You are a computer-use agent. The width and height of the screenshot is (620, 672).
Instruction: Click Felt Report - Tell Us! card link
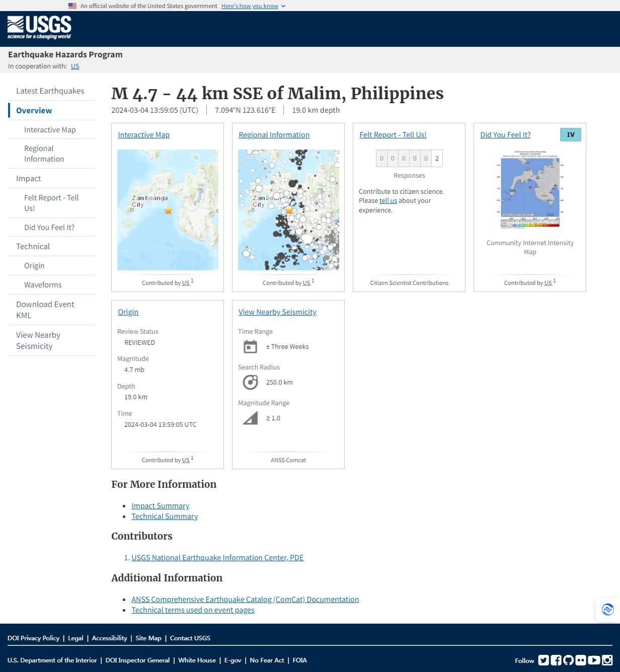(393, 135)
